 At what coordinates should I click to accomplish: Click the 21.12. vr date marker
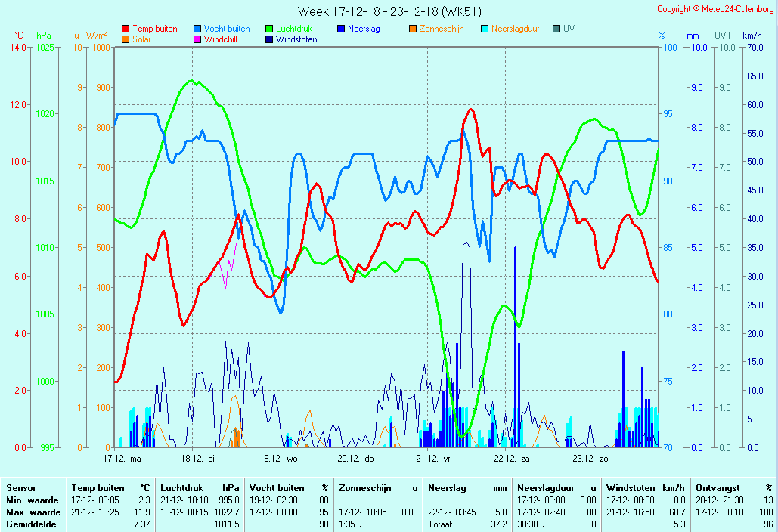433,458
